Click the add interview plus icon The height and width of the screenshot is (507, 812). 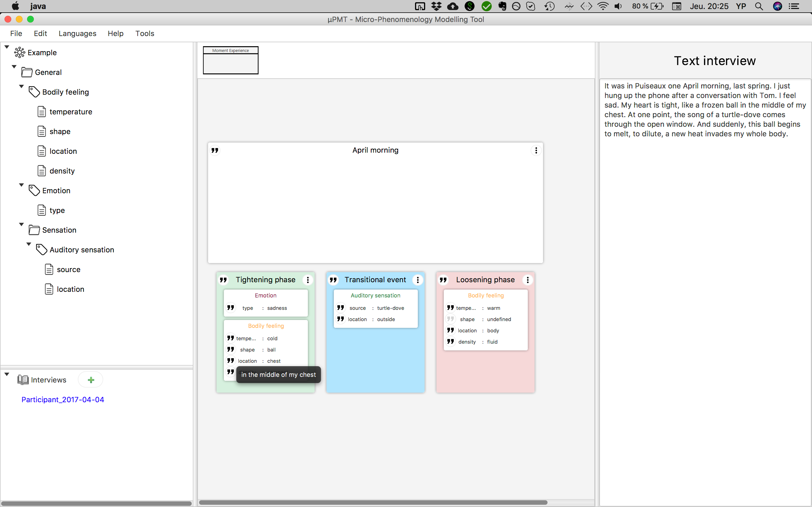90,380
